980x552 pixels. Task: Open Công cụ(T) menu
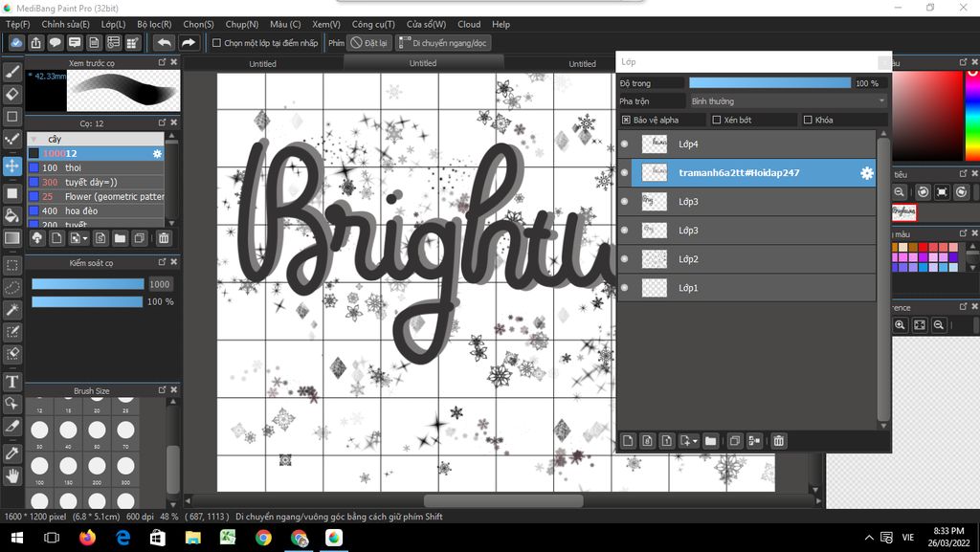373,24
